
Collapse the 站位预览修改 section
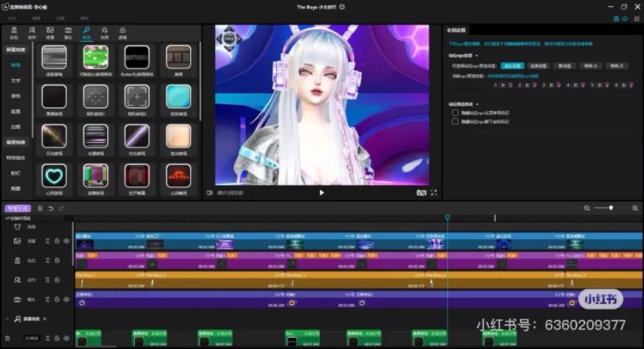(x=476, y=104)
